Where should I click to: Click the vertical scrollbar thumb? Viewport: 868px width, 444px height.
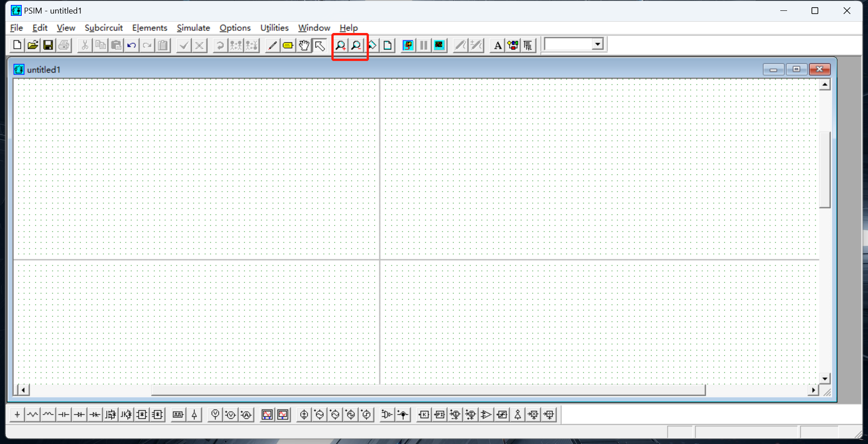click(x=825, y=169)
